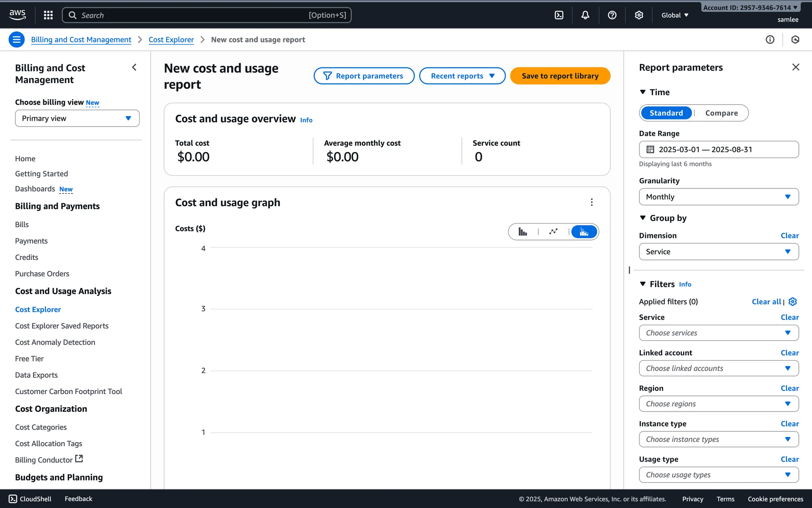Open the Granularity Monthly dropdown
The width and height of the screenshot is (812, 508).
coord(719,197)
